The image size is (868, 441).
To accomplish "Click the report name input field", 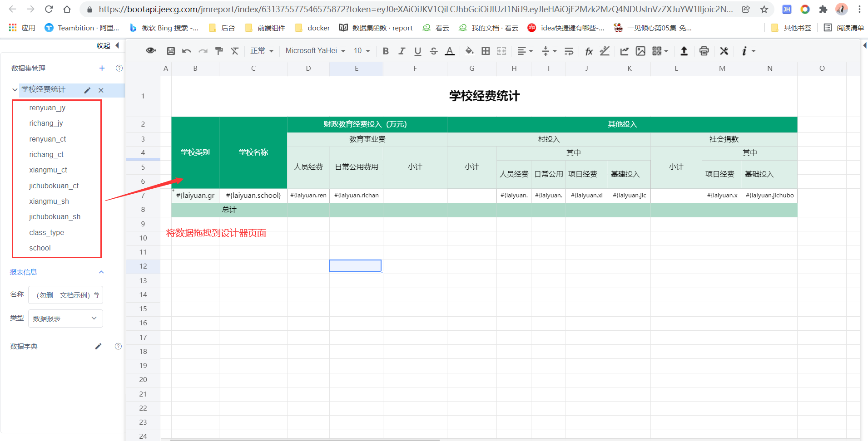I will pyautogui.click(x=65, y=295).
